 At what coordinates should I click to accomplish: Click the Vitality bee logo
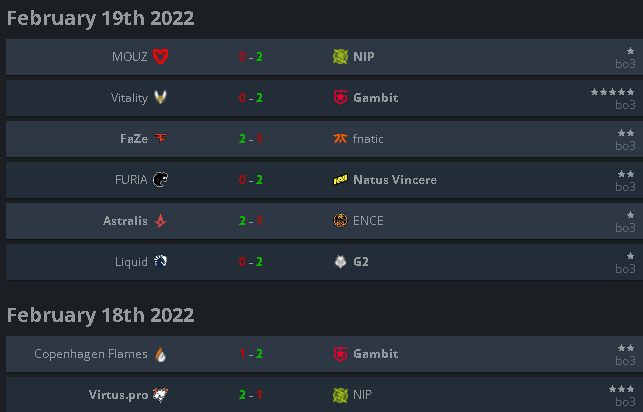click(160, 98)
